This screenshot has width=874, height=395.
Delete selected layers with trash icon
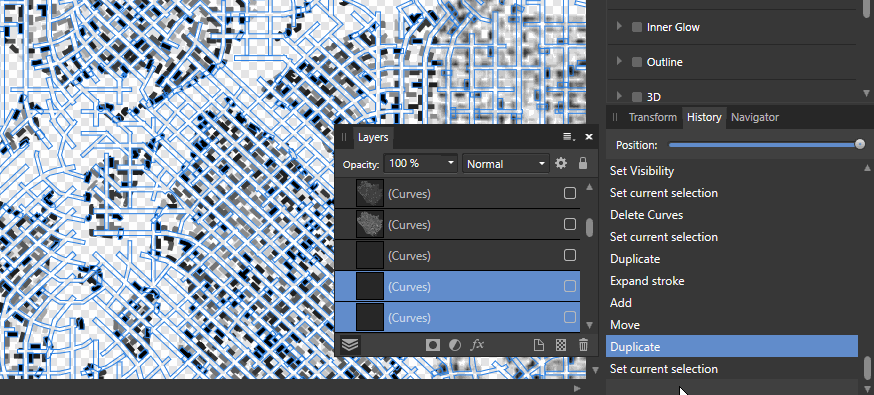583,345
